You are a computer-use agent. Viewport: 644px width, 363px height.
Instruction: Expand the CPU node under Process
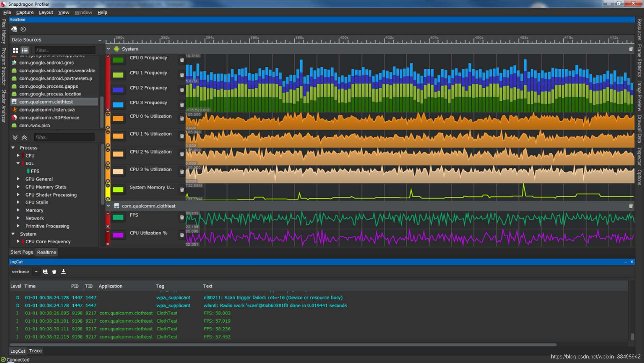click(x=18, y=155)
